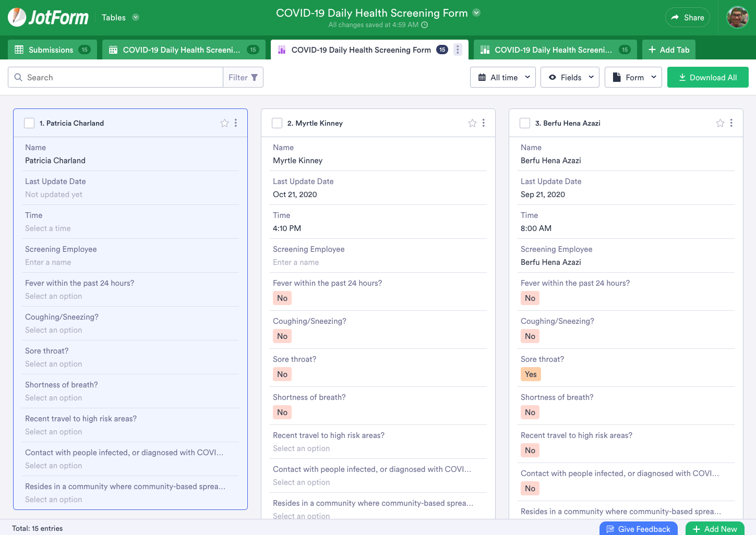Click the revision history clock icon
Screen dimensions: 756x535
tap(425, 25)
